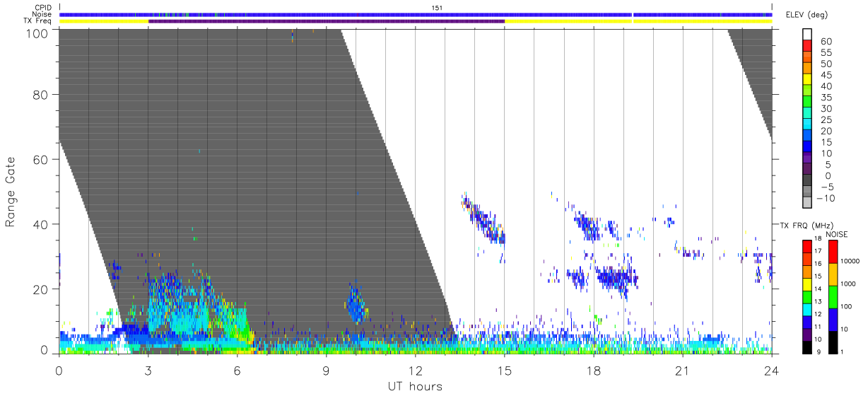Image resolution: width=868 pixels, height=401 pixels.
Task: Click the '40' tick on Range Gate axis
Action: pyautogui.click(x=41, y=224)
